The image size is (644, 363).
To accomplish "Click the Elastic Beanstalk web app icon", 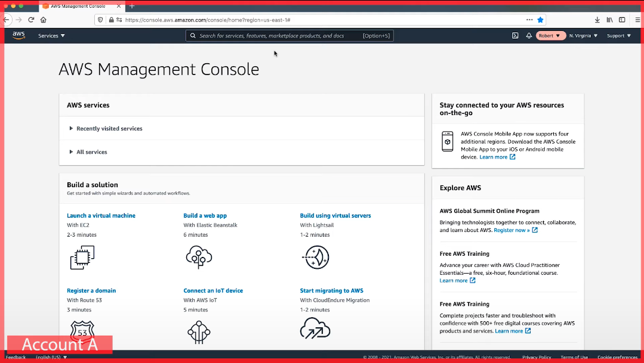I will 198,257.
